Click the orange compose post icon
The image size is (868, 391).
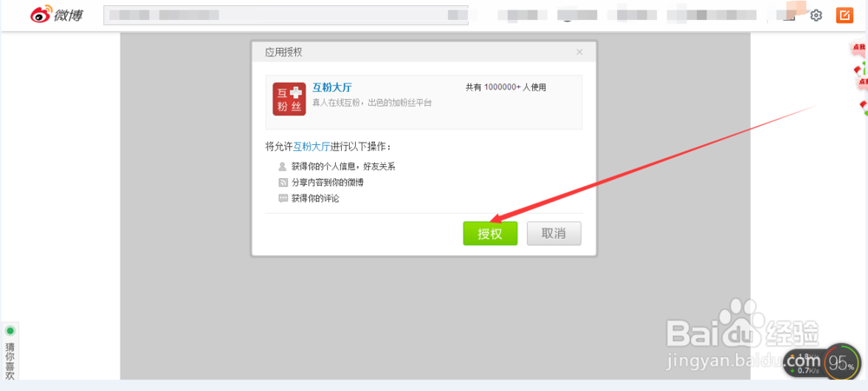[845, 16]
